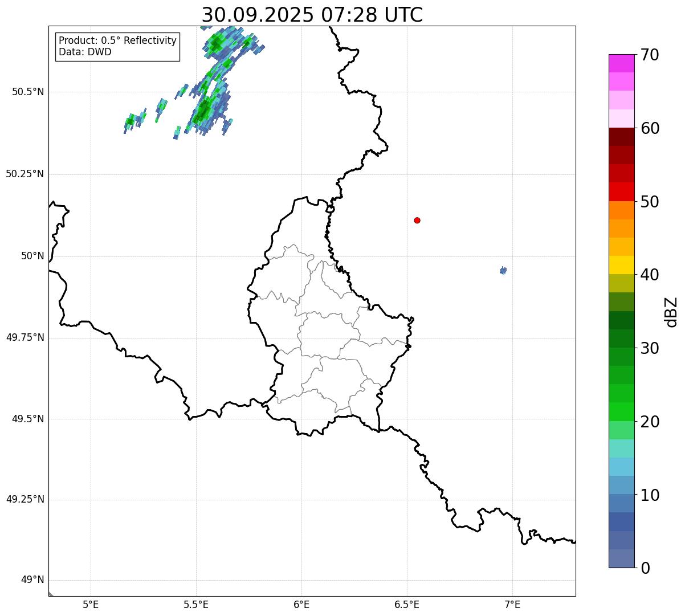Click the small isolated radar echo near 7°E

click(x=503, y=270)
